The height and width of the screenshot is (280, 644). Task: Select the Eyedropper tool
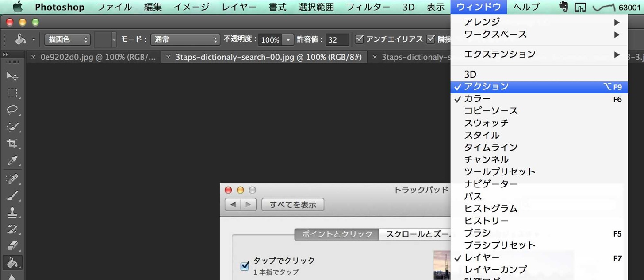[12, 160]
